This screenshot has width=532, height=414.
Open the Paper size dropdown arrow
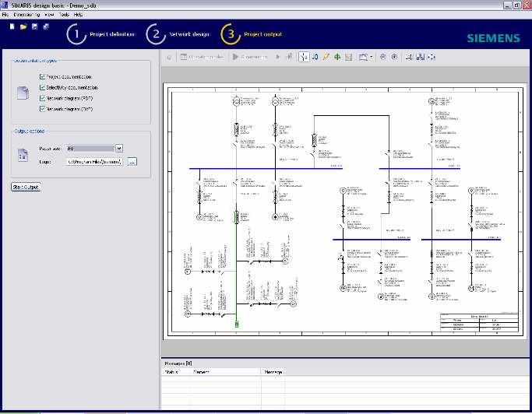click(x=118, y=148)
